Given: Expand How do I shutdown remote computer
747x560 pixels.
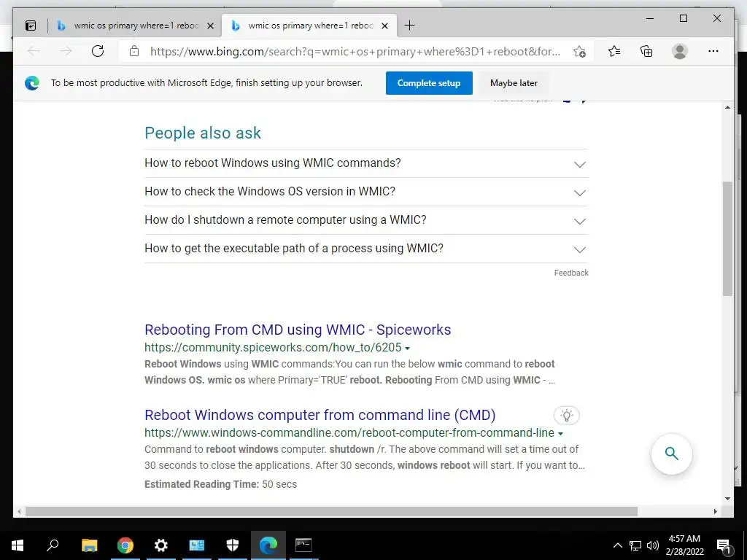Looking at the screenshot, I should 366,220.
